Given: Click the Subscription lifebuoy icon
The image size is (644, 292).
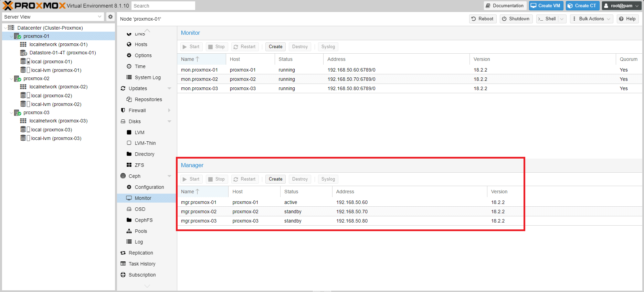Looking at the screenshot, I should click(x=123, y=275).
